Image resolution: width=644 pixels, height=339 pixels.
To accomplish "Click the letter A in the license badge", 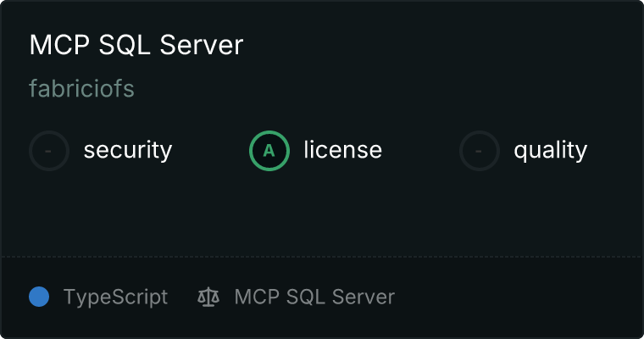I will 269,151.
